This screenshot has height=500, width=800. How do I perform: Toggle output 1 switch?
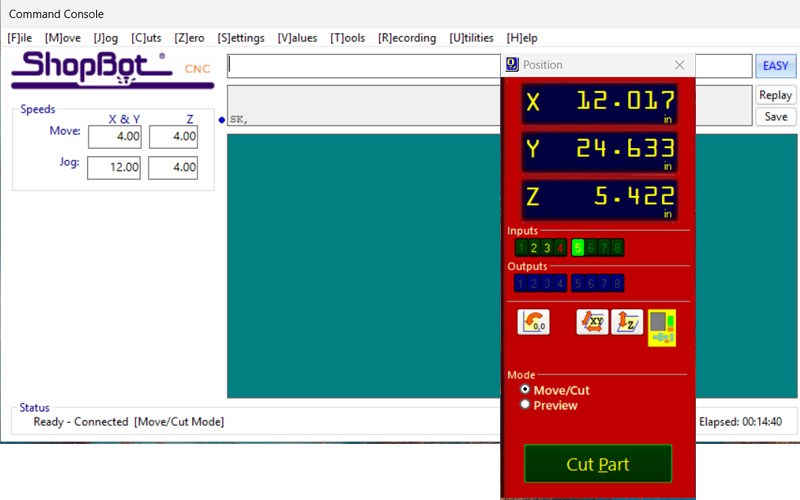pyautogui.click(x=521, y=284)
